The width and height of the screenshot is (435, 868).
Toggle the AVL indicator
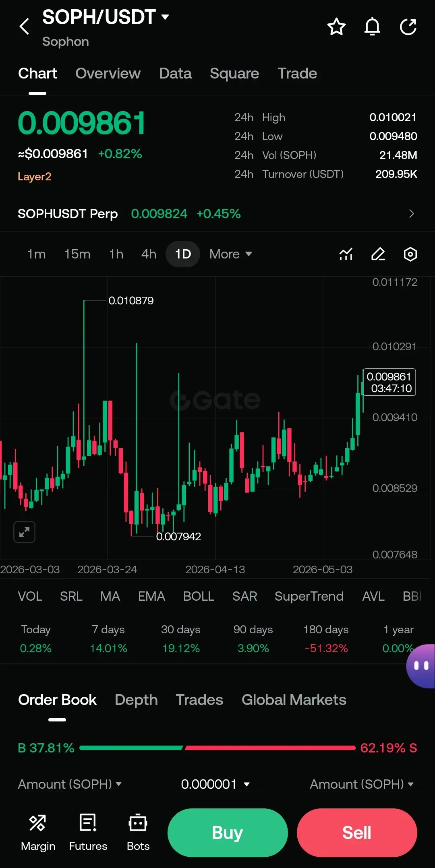pyautogui.click(x=373, y=596)
